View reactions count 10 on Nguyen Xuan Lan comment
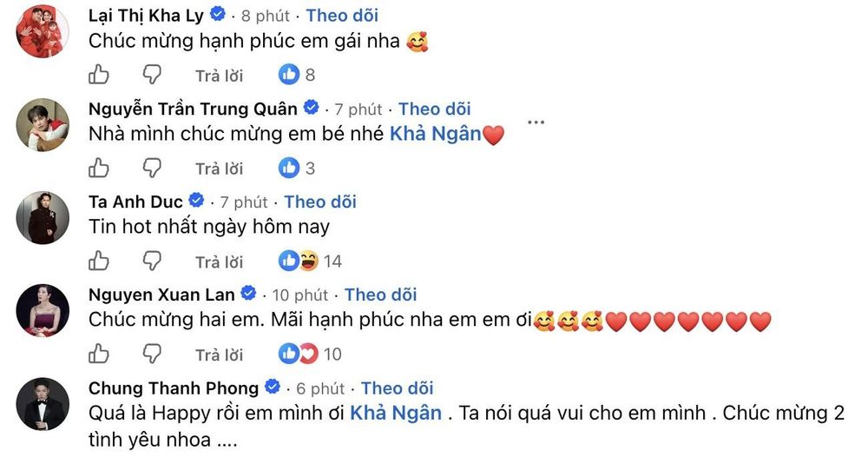 [310, 354]
